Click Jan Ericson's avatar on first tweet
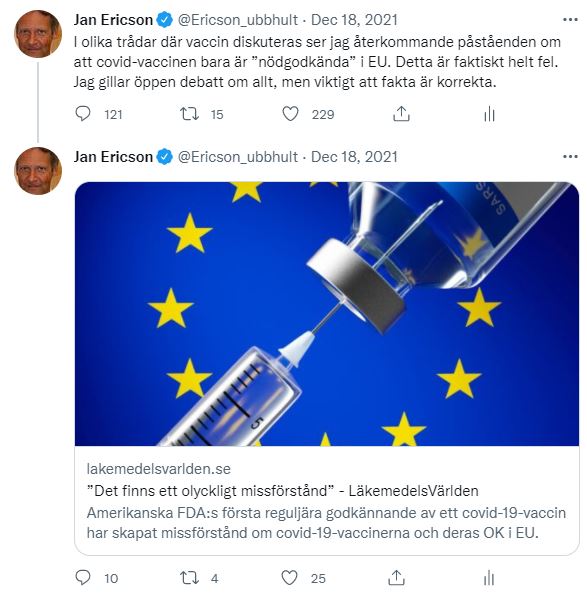 click(38, 34)
